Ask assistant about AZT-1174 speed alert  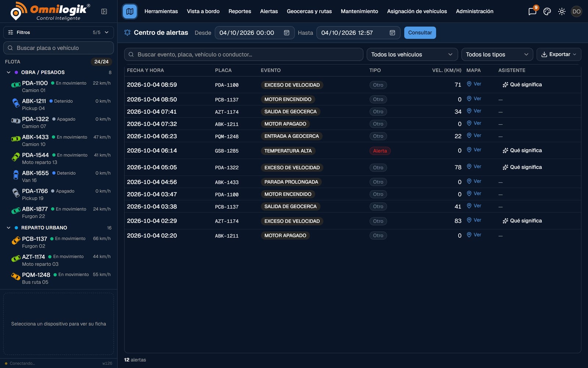pyautogui.click(x=522, y=221)
